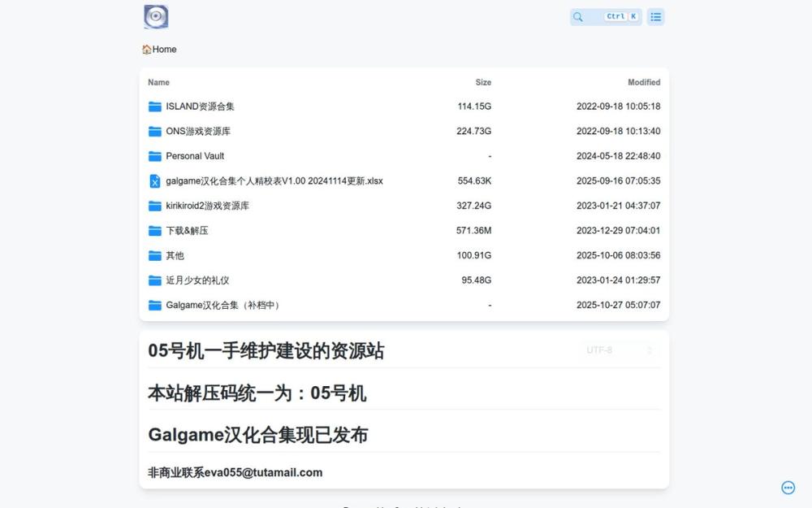
Task: Open the 下载&解压 folder icon
Action: click(155, 231)
